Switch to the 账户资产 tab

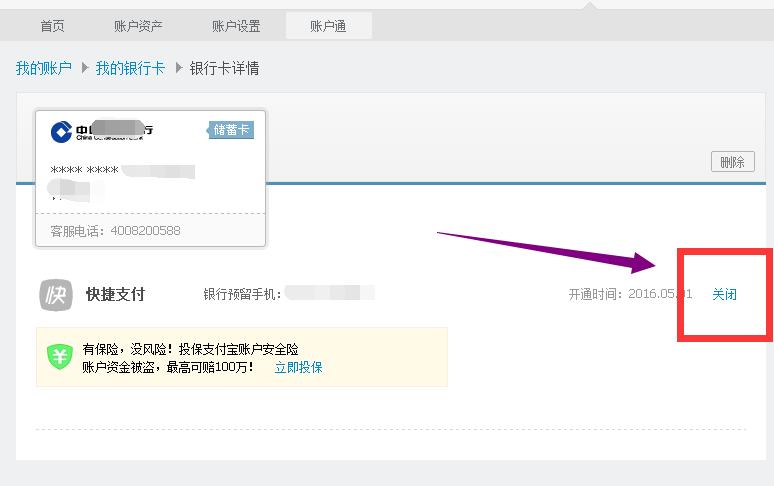(138, 26)
